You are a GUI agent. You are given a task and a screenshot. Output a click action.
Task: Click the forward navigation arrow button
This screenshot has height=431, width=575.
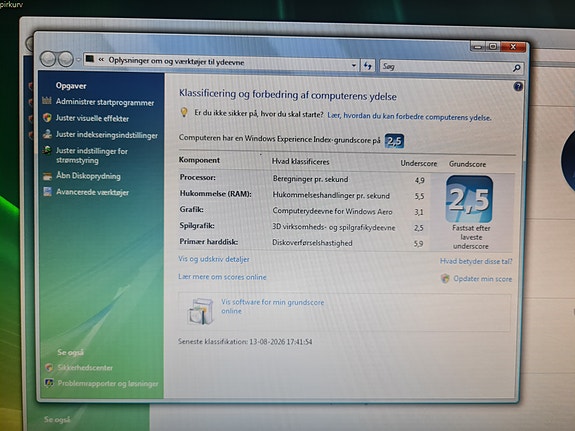[x=66, y=59]
